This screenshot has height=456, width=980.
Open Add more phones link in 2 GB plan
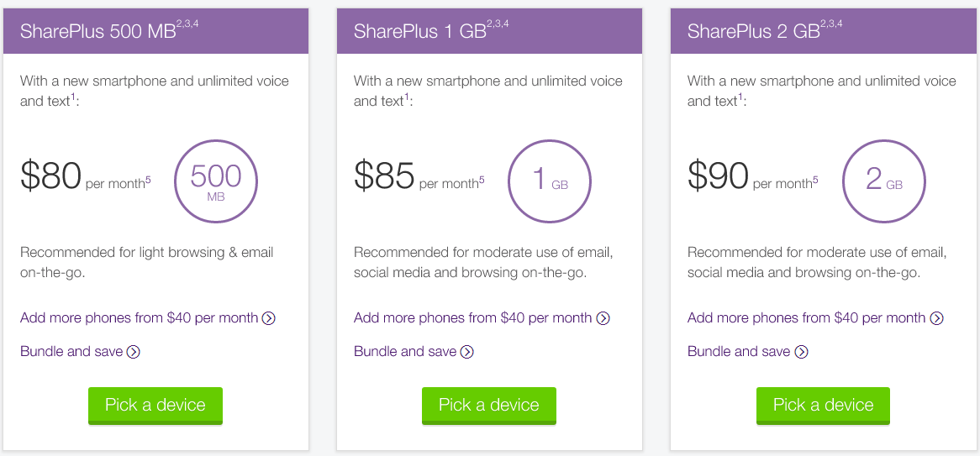point(806,318)
